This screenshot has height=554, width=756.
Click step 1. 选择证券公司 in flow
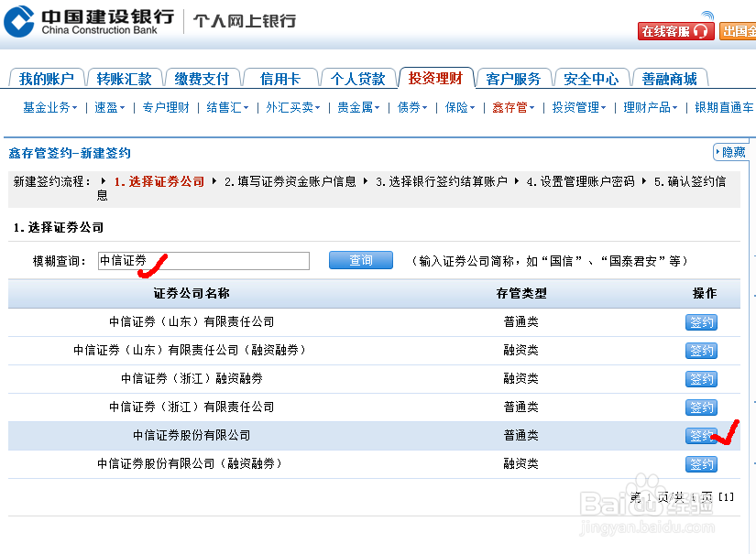click(x=159, y=181)
